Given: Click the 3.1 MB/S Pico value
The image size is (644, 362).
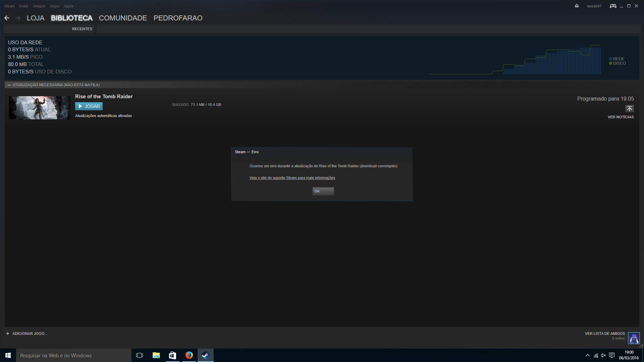Looking at the screenshot, I should [25, 57].
